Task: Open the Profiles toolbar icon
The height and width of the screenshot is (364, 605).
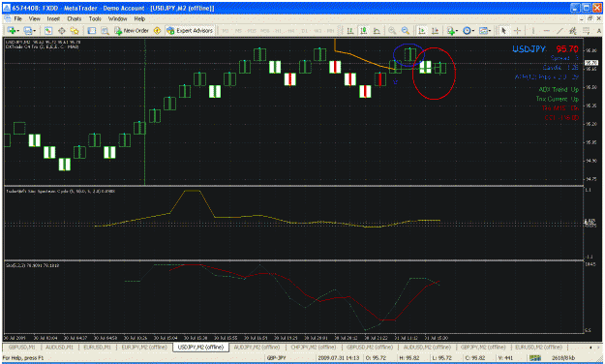Action: (x=28, y=30)
